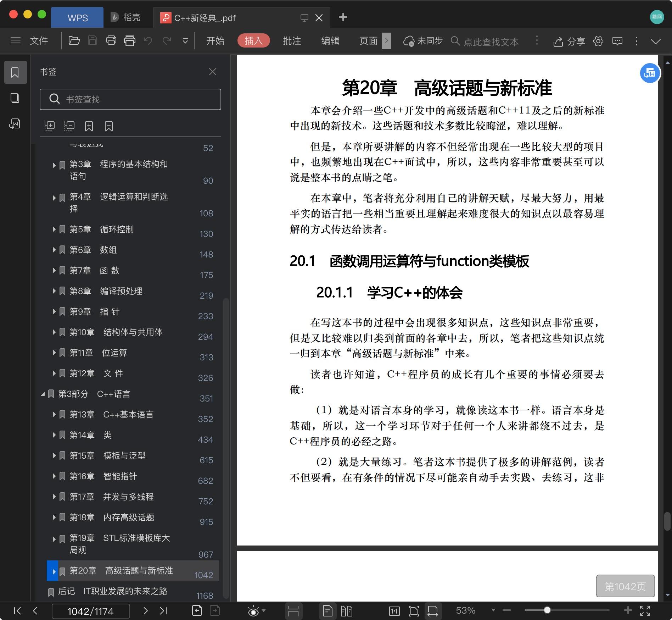Click the undo arrow icon
Image resolution: width=672 pixels, height=620 pixels.
[148, 41]
